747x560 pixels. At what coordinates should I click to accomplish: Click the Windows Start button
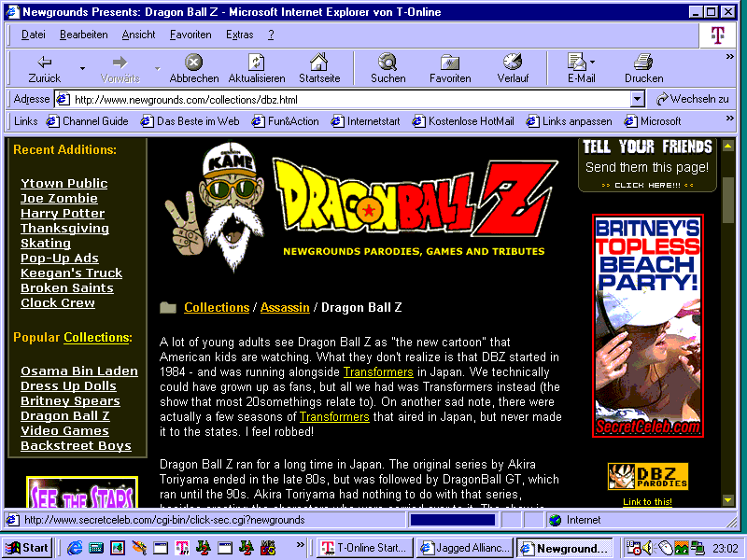(27, 548)
